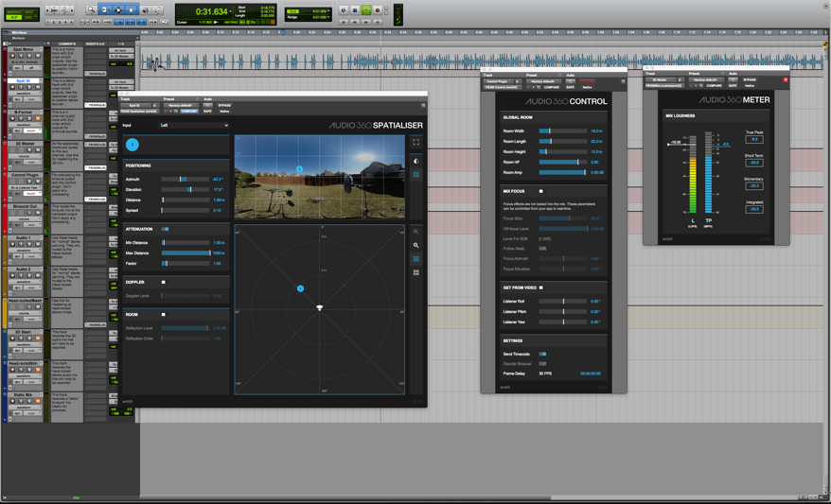The image size is (831, 504).
Task: Click COMPARE in the Meter plugin header
Action: tap(714, 86)
